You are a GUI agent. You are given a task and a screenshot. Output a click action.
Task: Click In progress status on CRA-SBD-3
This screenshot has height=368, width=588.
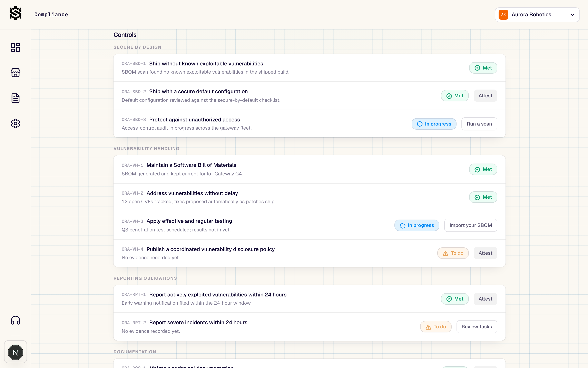434,124
